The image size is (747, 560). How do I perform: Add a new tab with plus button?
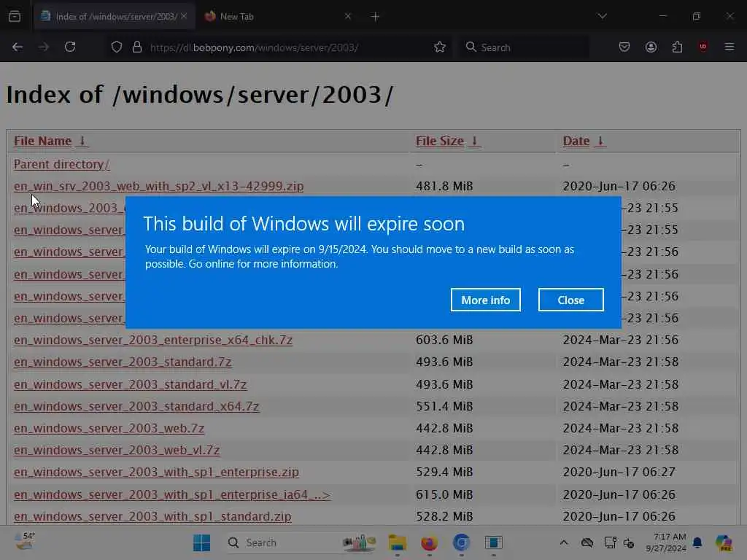tap(376, 17)
